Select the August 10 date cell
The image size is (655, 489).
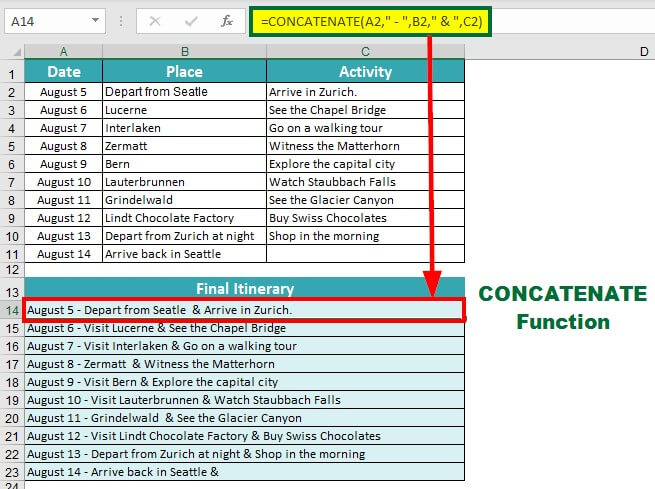(63, 182)
